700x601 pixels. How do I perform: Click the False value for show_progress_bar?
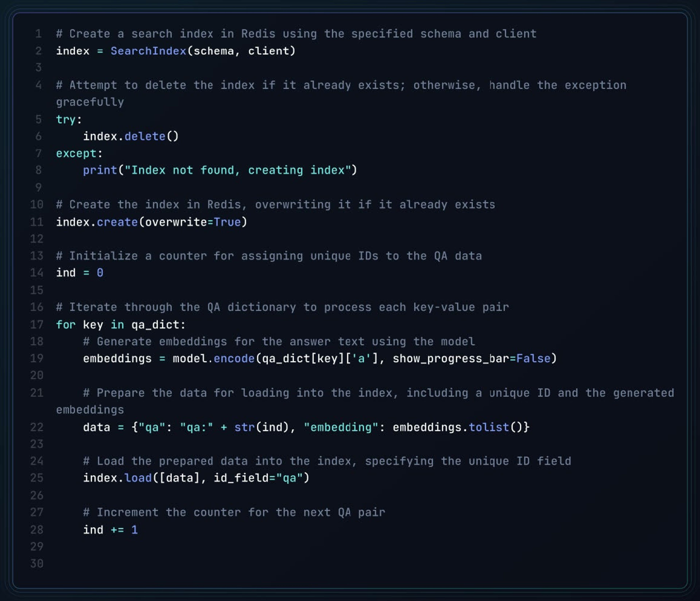(x=533, y=358)
